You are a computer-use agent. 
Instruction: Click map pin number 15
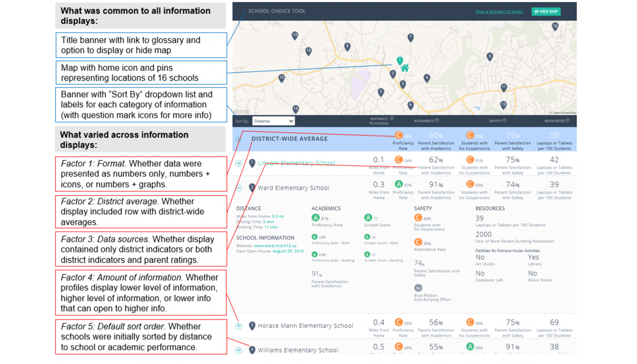[x=282, y=78]
